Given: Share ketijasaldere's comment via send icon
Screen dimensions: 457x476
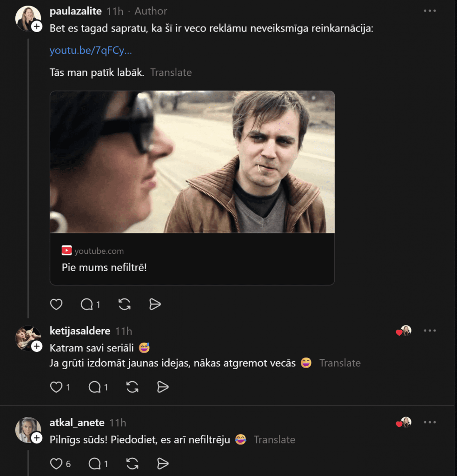Looking at the screenshot, I should (162, 387).
